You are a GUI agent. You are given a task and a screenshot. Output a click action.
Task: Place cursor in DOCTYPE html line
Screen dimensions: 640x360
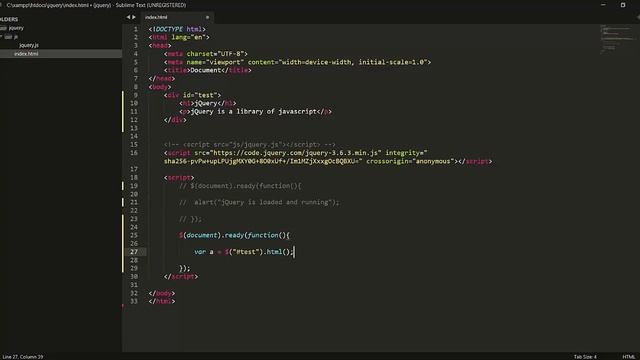(x=177, y=29)
